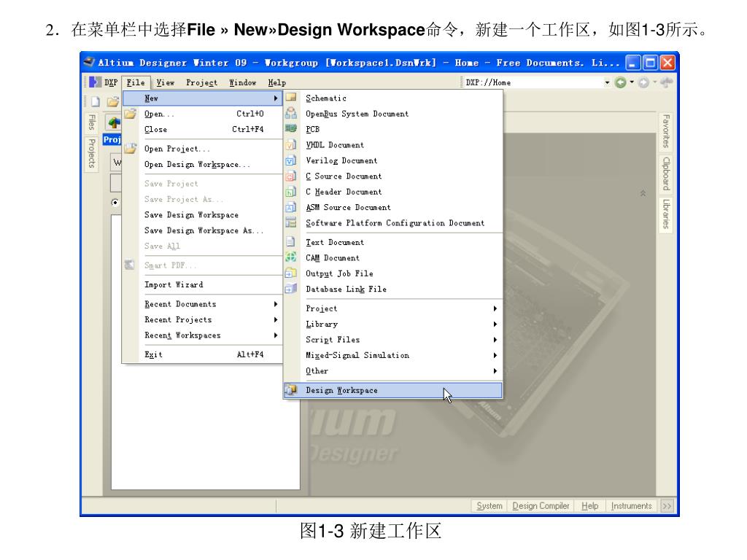Screen dimensions: 747x560
Task: Click the green back navigation icon
Action: 620,82
